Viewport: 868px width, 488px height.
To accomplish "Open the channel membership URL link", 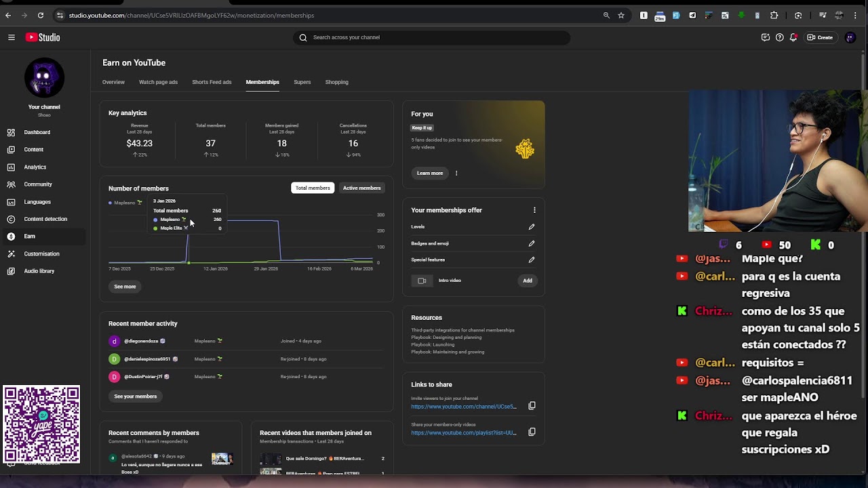I will (x=464, y=407).
